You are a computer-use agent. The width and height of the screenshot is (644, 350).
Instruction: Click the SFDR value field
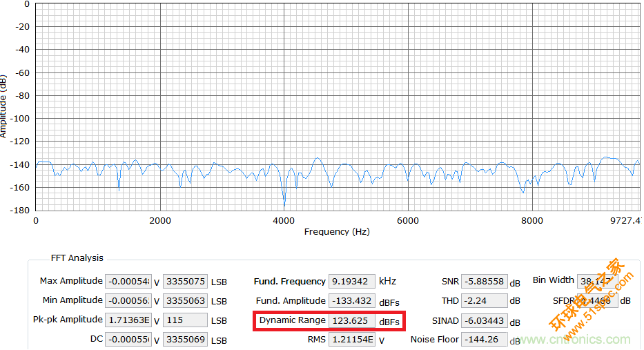coord(598,301)
